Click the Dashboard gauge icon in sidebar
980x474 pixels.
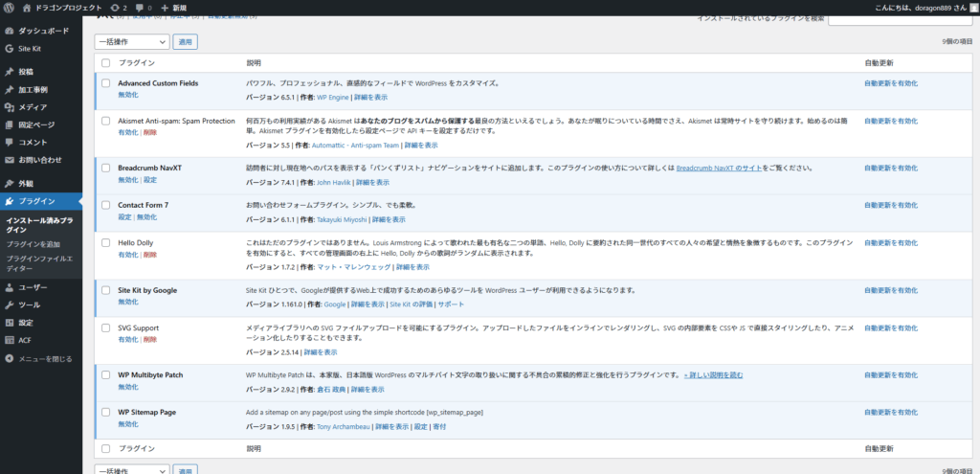(x=9, y=31)
